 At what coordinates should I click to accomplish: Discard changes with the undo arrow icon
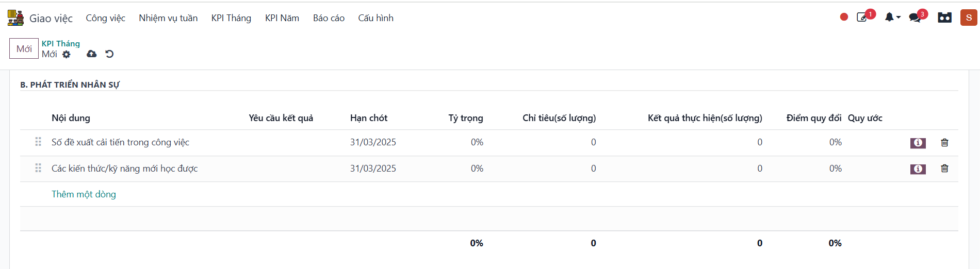click(109, 54)
